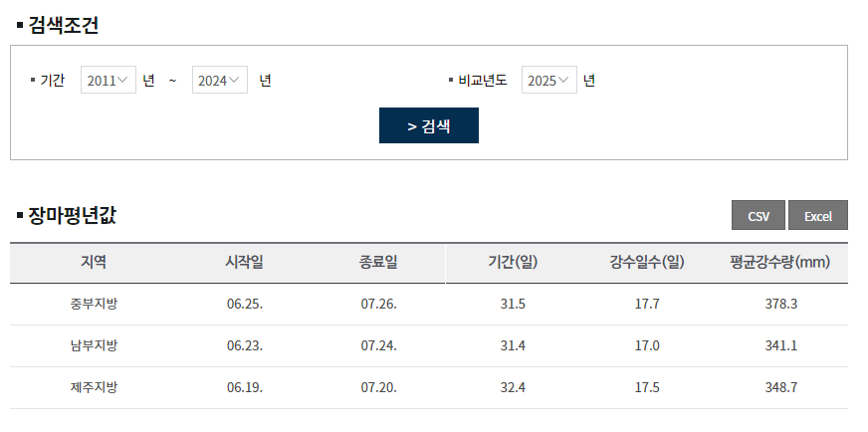Viewport: 868px width, 432px height.
Task: Open the 비교년도 2025 dropdown
Action: point(548,80)
